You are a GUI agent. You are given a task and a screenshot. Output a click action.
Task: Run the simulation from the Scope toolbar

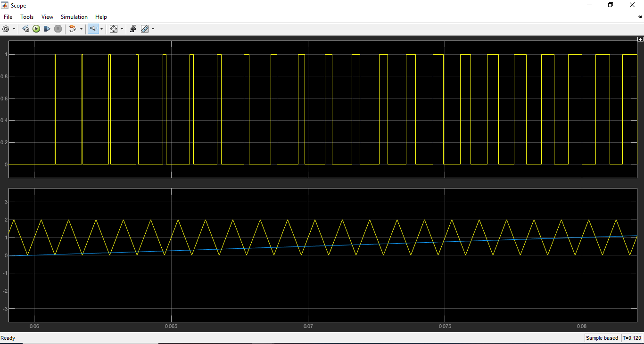pyautogui.click(x=36, y=29)
